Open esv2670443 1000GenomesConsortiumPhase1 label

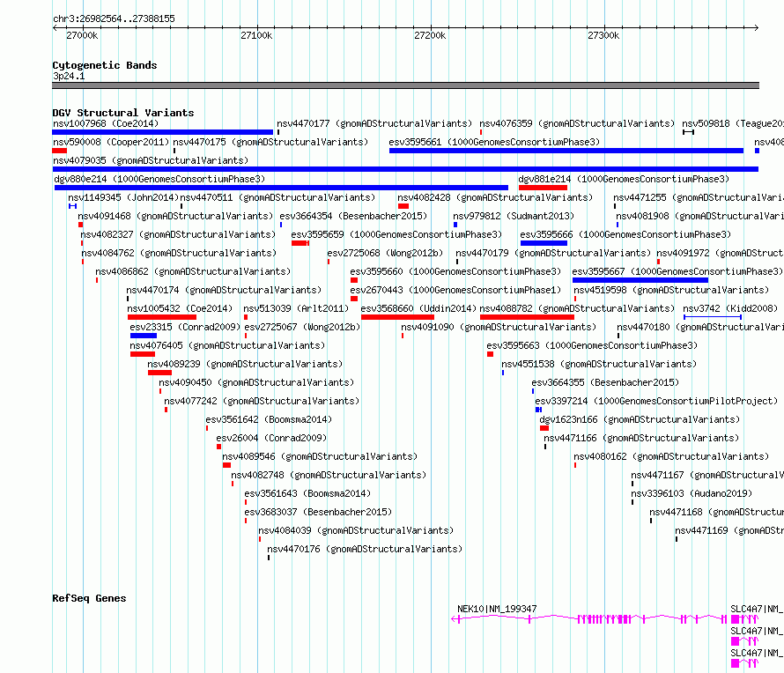coord(455,290)
